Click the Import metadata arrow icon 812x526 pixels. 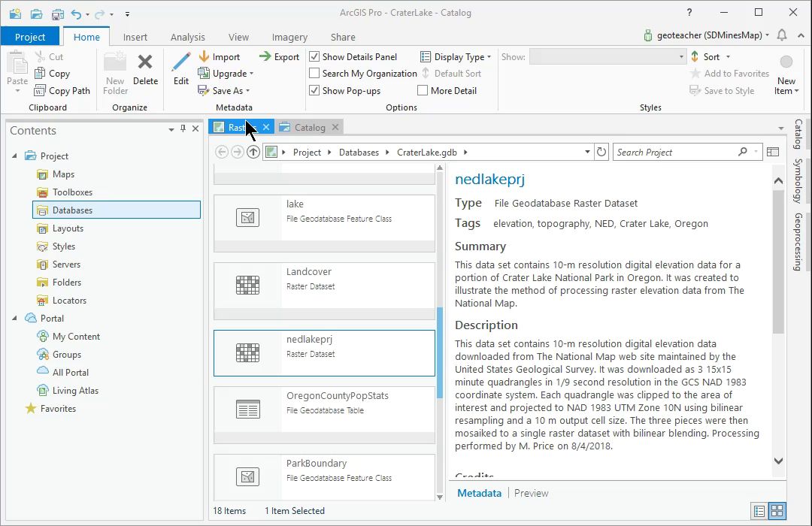click(x=204, y=56)
